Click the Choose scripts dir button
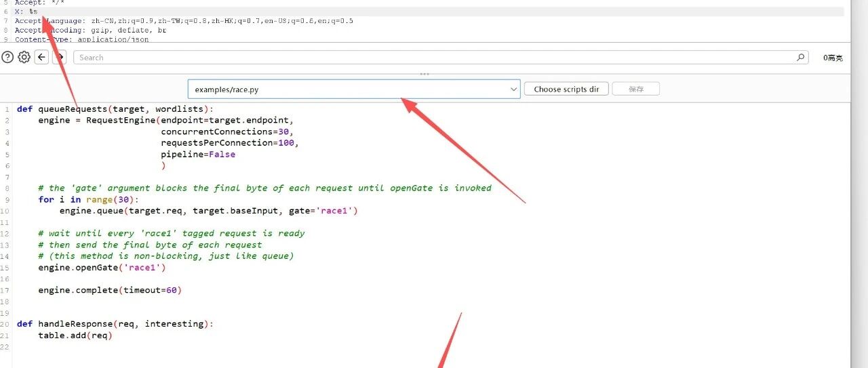The width and height of the screenshot is (868, 368). pos(566,89)
